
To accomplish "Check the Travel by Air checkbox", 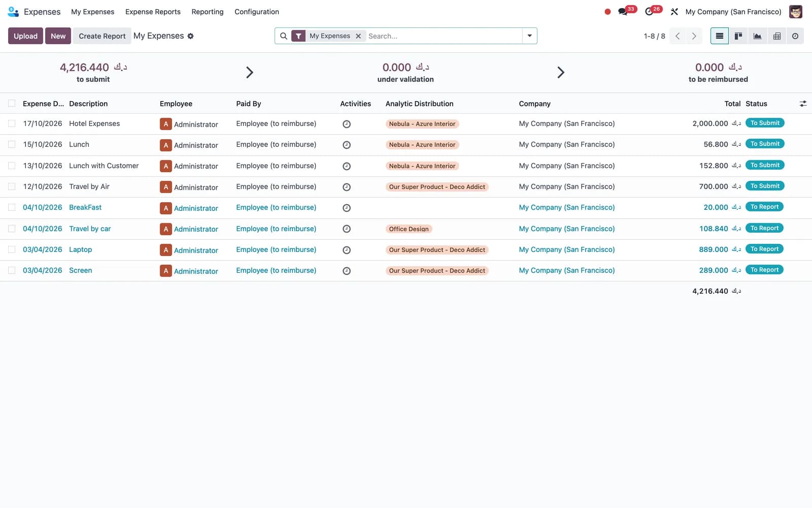I will 12,186.
